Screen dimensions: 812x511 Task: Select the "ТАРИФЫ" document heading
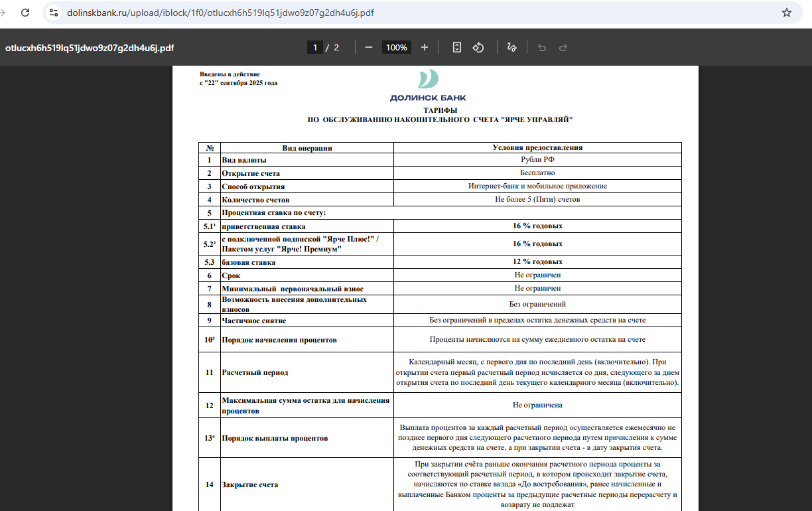tap(440, 110)
